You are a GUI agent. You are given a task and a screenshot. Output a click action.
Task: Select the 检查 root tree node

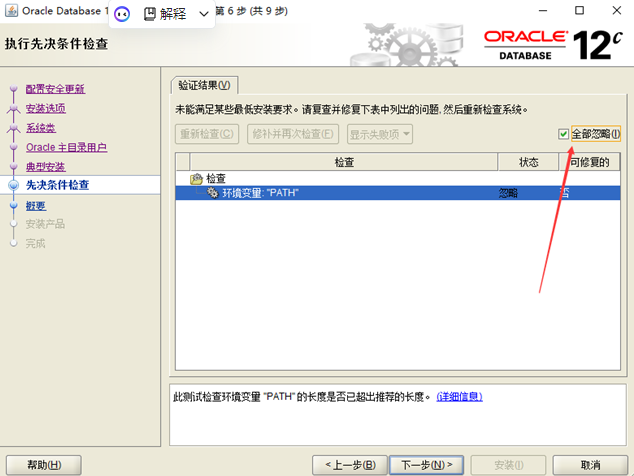[x=216, y=178]
